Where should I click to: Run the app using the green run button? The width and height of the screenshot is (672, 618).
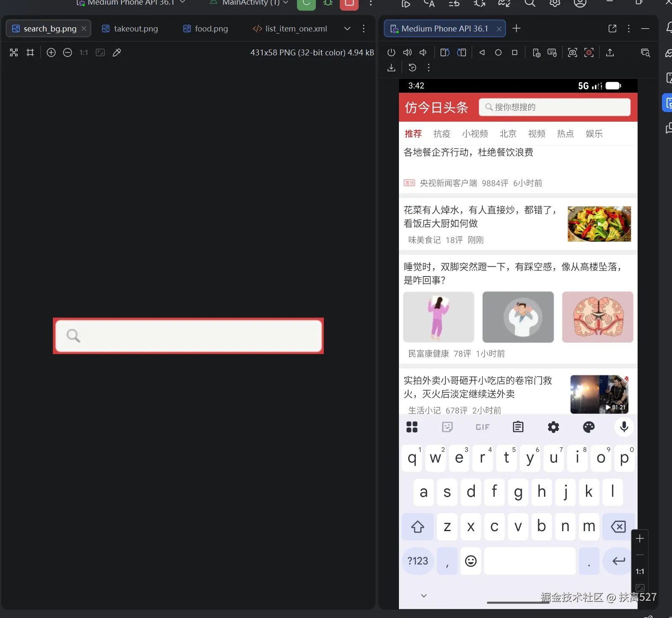click(x=306, y=5)
